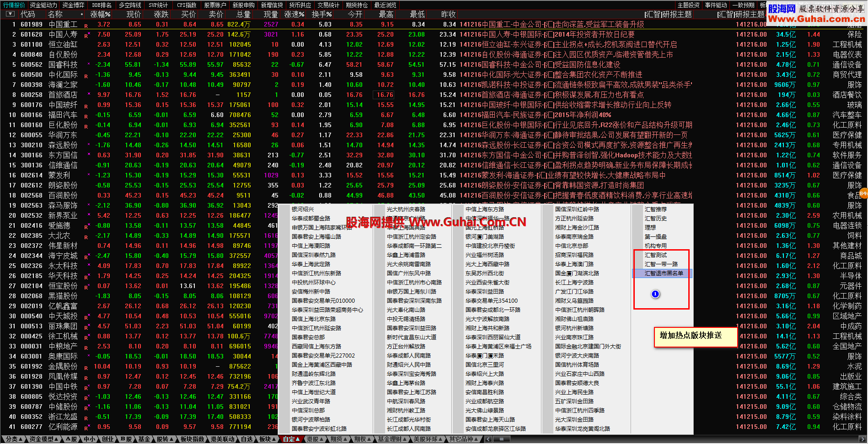Viewport: 868px width, 444px height.
Task: Click the R marker beside 中国重工
Action: point(86,26)
